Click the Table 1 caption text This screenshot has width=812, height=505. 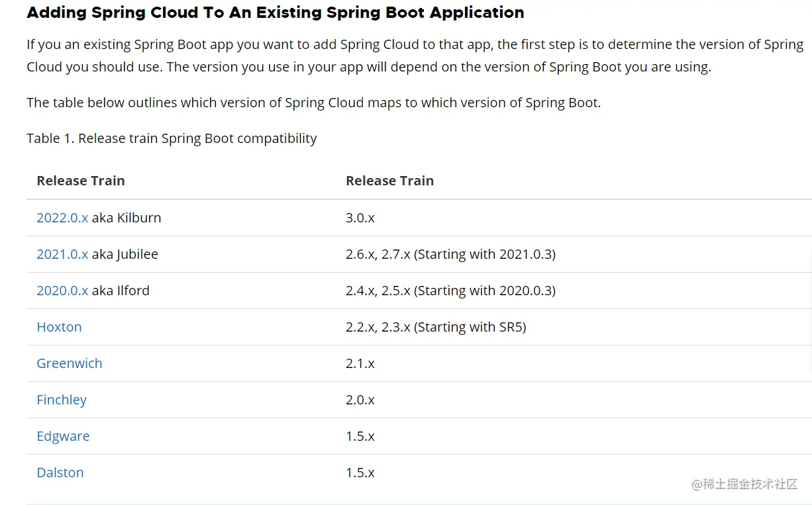tap(172, 138)
